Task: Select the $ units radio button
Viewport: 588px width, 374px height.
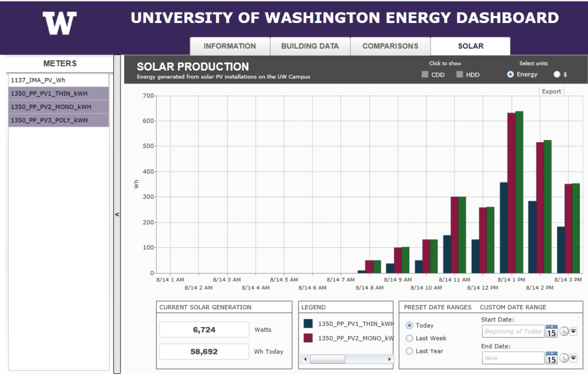Action: [x=556, y=75]
